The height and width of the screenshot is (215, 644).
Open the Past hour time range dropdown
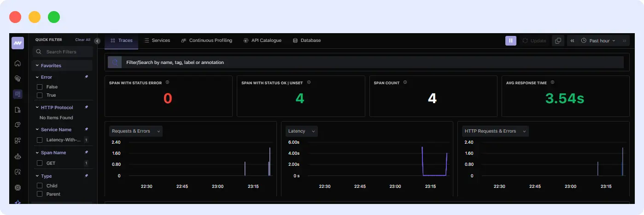tap(597, 41)
